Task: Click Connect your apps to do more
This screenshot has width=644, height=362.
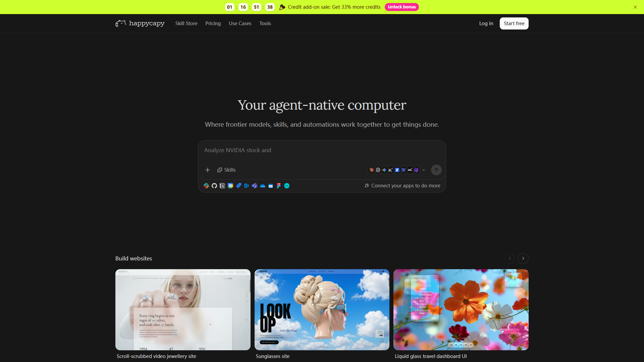Action: coord(406,186)
